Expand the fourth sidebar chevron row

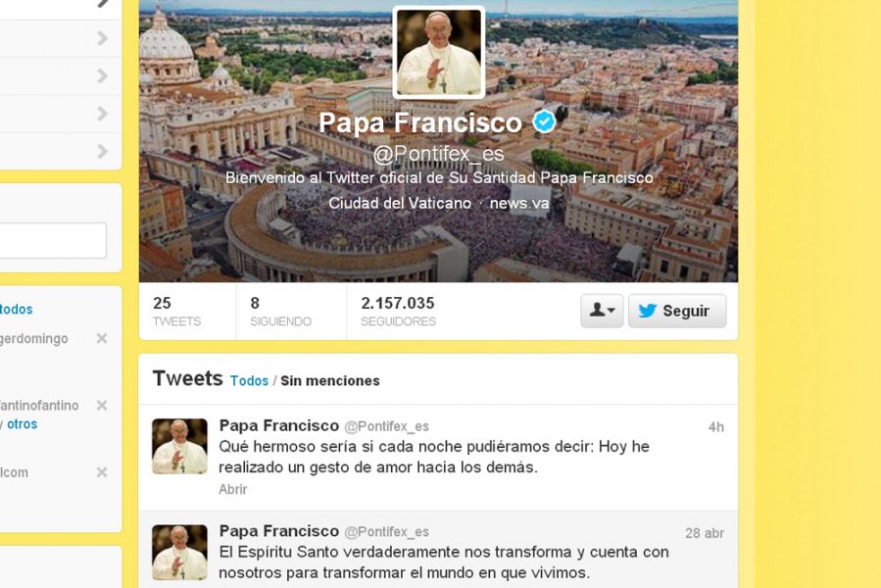pyautogui.click(x=61, y=114)
